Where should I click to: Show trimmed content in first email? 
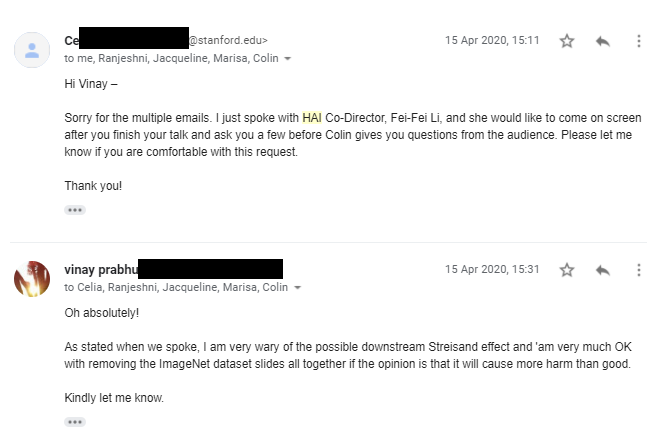tap(75, 210)
